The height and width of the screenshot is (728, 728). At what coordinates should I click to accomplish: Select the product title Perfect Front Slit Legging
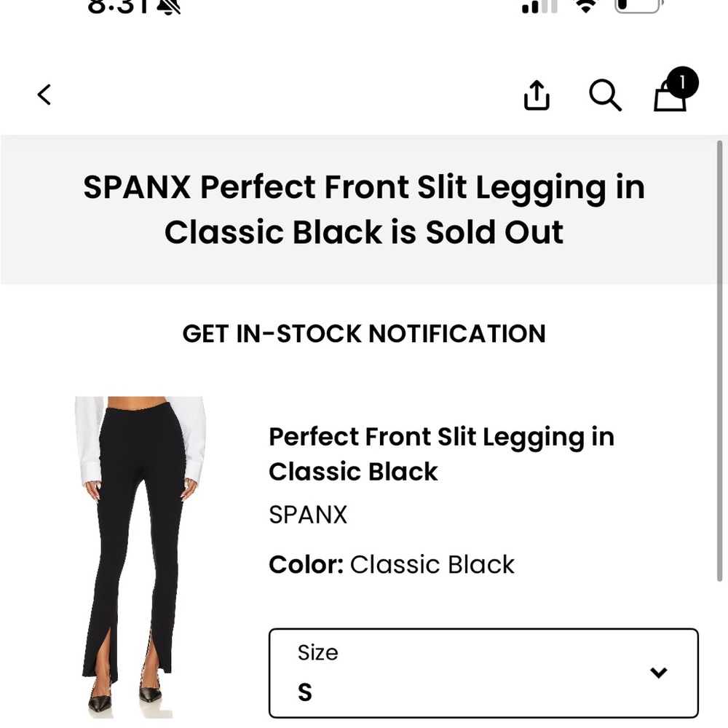(443, 454)
